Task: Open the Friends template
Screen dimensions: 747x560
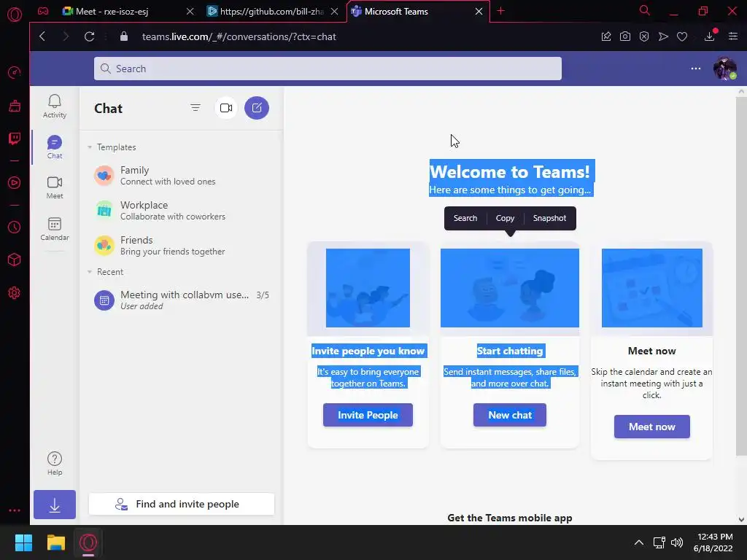Action: click(182, 245)
